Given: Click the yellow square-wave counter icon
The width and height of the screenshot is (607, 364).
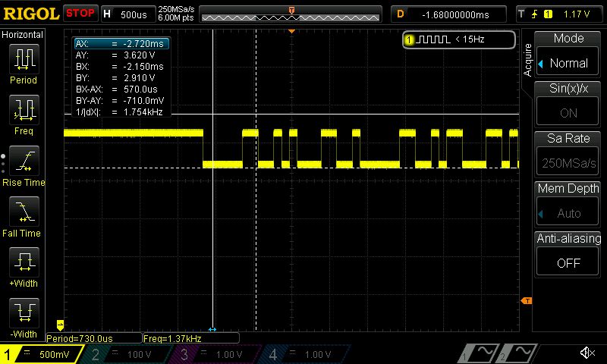Looking at the screenshot, I should click(434, 39).
